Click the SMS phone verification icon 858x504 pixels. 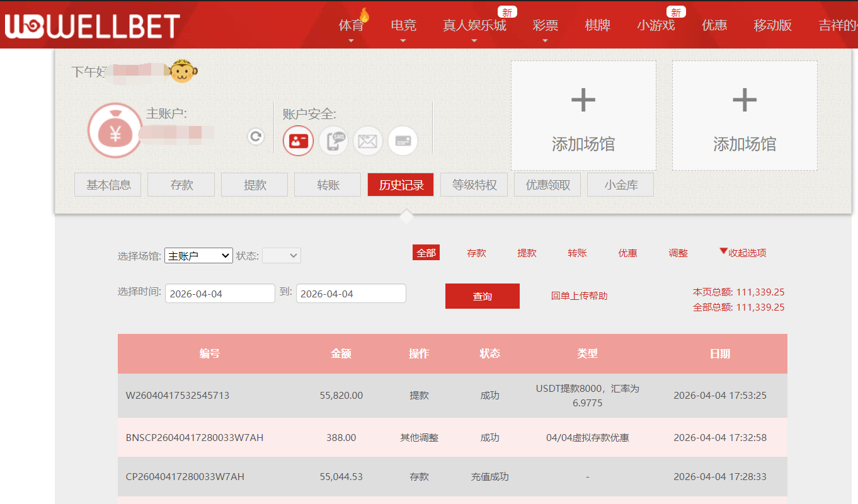pos(333,140)
